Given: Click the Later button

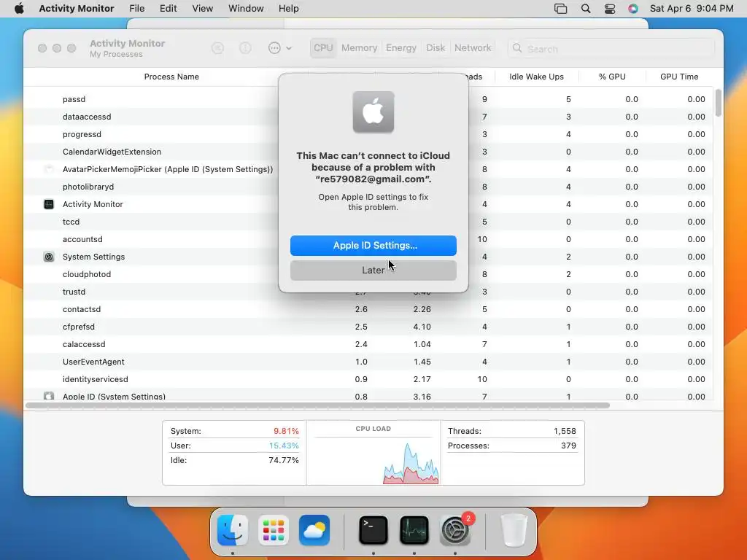Looking at the screenshot, I should pos(373,270).
